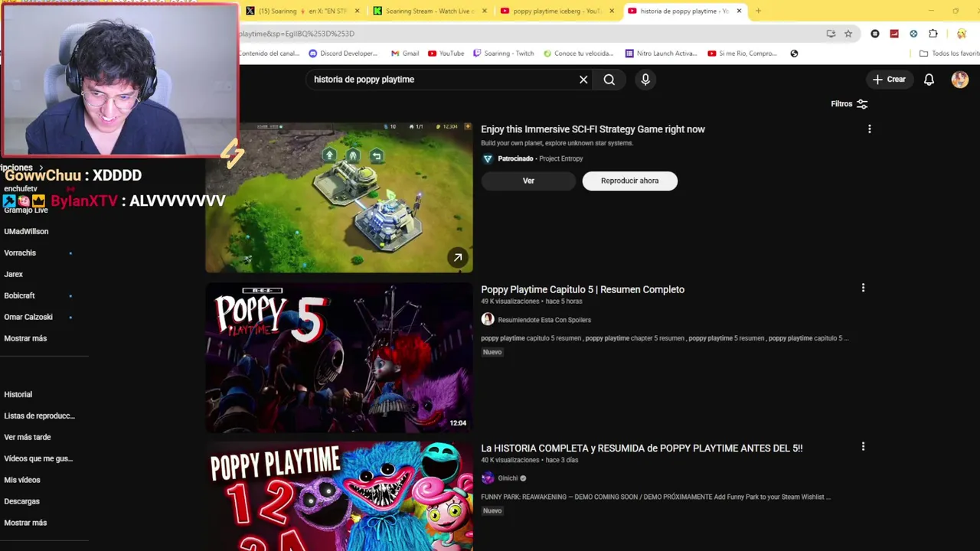Play the Poppy Playtime 1 2 3 4 thumbnail
This screenshot has height=551, width=980.
coord(339,496)
